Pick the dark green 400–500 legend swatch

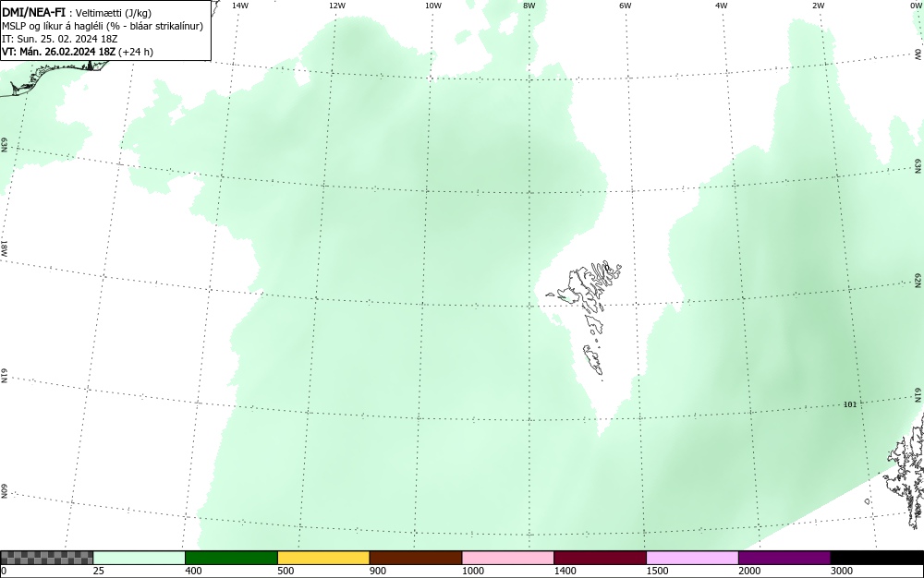coord(231,558)
